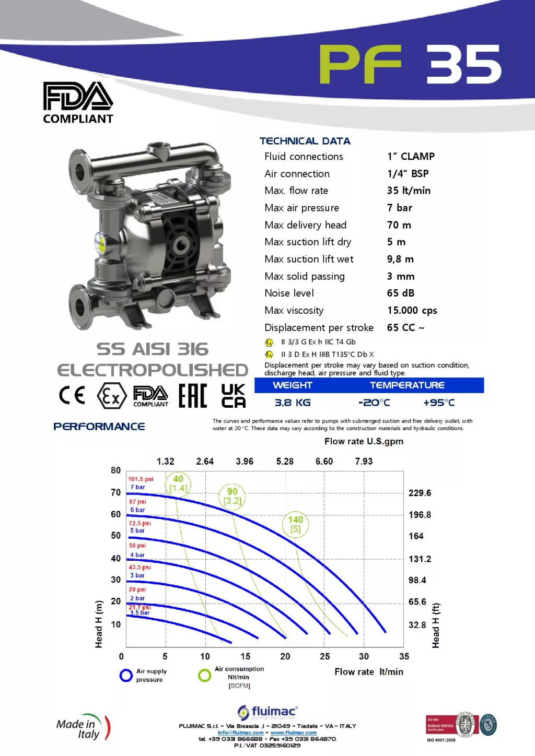Click the large FDA Compliant logo
This screenshot has height=756, width=535.
[x=78, y=102]
